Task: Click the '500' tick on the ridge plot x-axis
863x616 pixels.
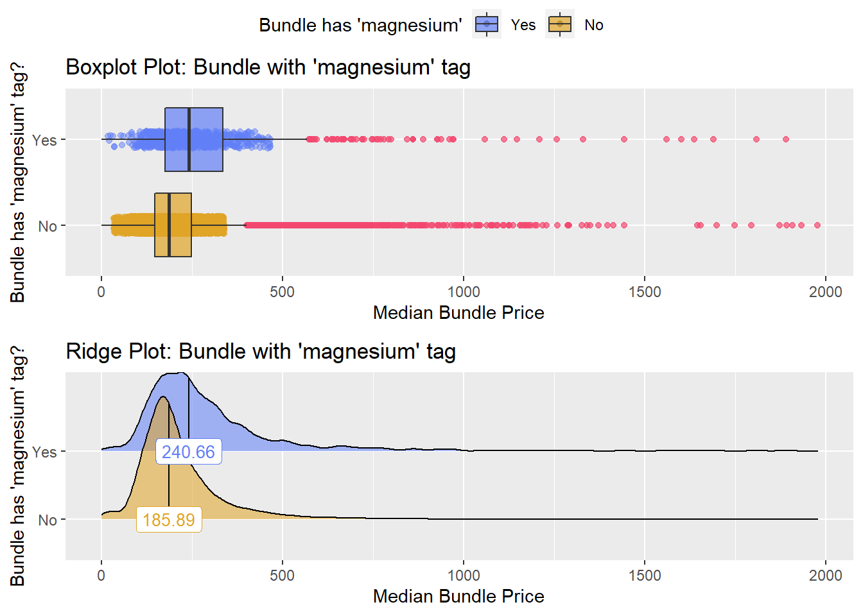Action: tap(282, 576)
